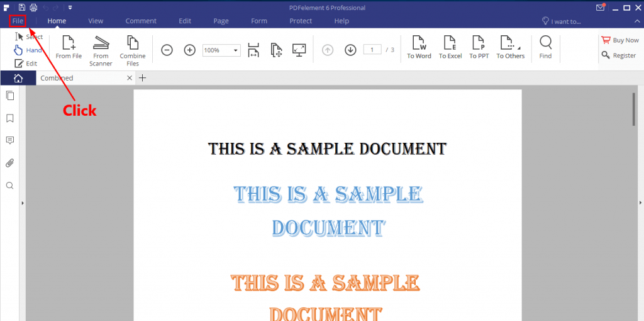Close the Combined document tab
Screen dimensions: 644x321
[130, 77]
